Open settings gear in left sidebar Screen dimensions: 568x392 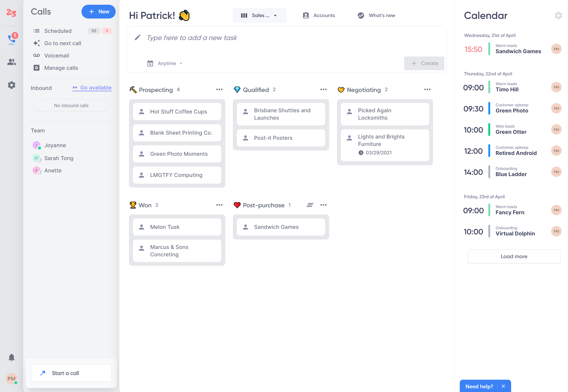point(11,85)
